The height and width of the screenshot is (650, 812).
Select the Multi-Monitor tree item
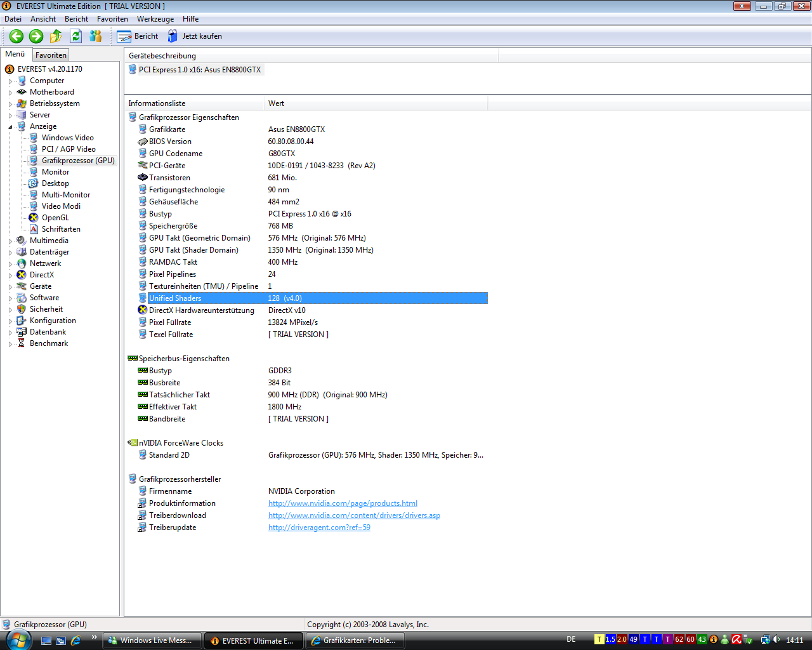click(66, 195)
